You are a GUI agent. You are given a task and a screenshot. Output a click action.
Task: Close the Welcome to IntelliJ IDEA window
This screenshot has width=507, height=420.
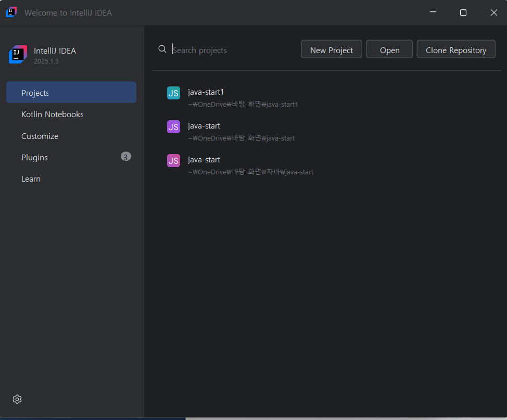click(x=494, y=12)
